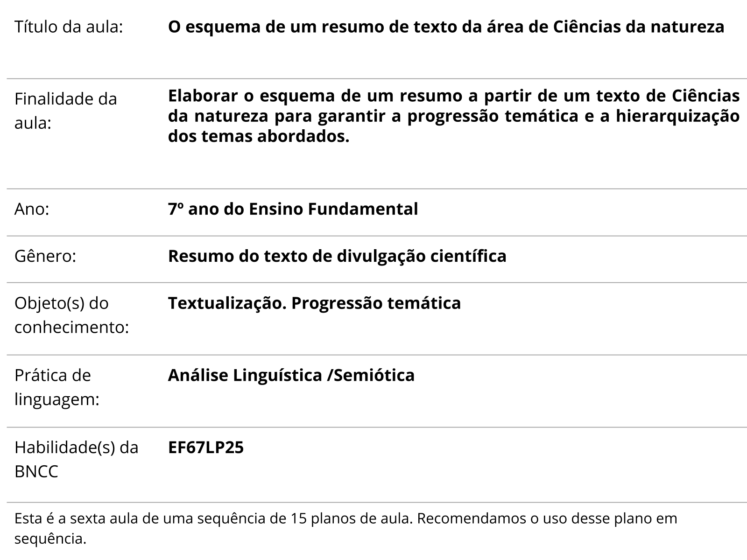Image resolution: width=747 pixels, height=560 pixels.
Task: Click the "Habilidade(s) da BNCC" label
Action: pos(77,459)
